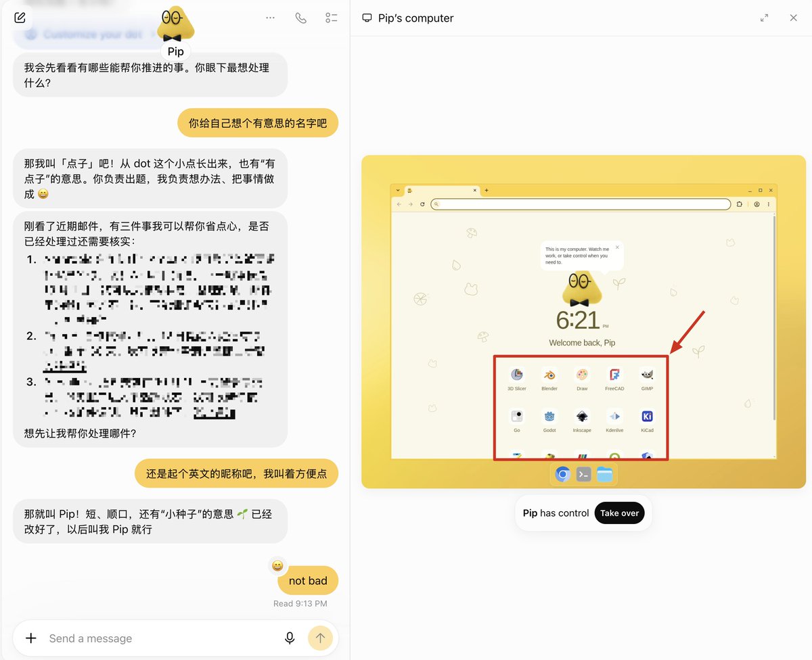Activate the microphone voice input
The image size is (812, 660).
click(x=290, y=638)
